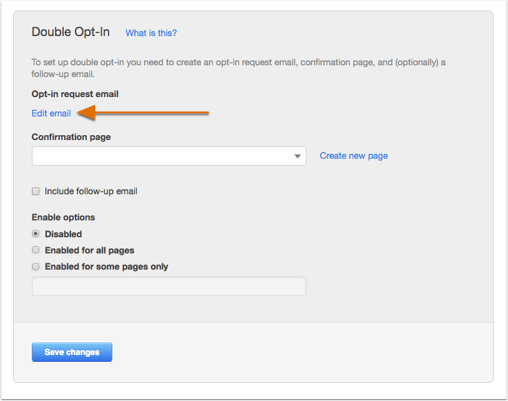Tick the Include follow-up email checkbox
Image resolution: width=508 pixels, height=401 pixels.
pos(36,191)
